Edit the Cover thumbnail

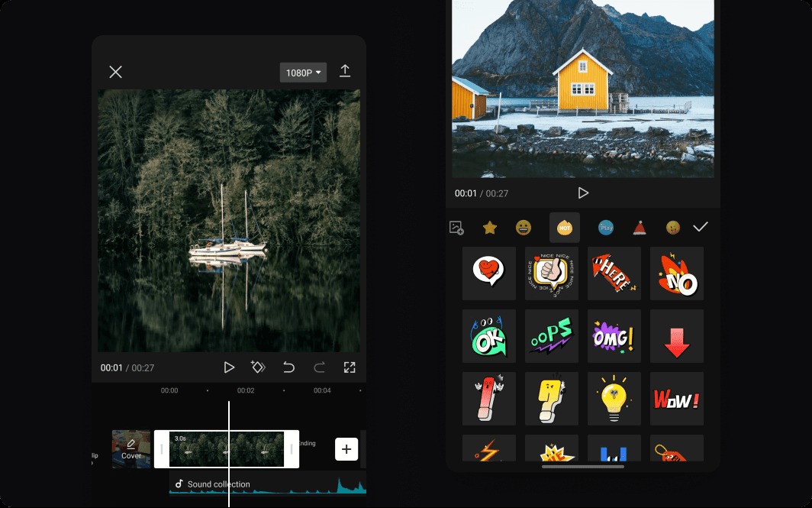[x=131, y=449]
